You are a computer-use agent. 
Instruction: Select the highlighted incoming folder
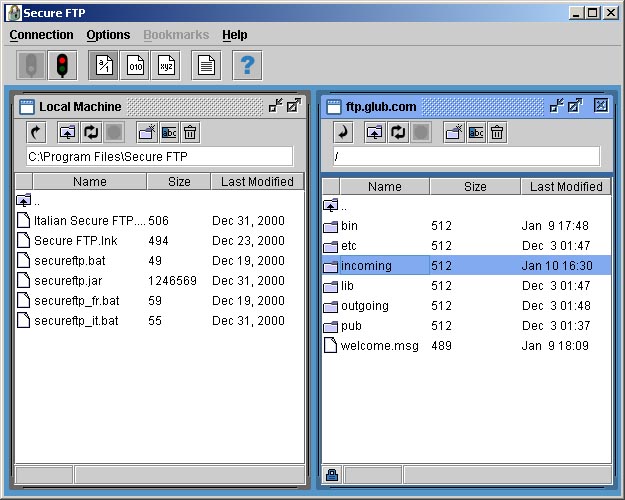pyautogui.click(x=466, y=266)
